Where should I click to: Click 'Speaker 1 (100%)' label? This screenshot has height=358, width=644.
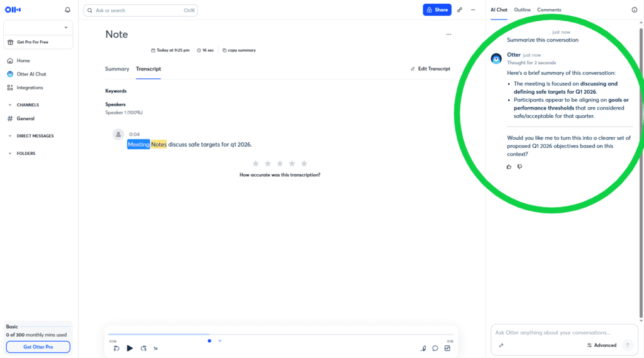(124, 113)
